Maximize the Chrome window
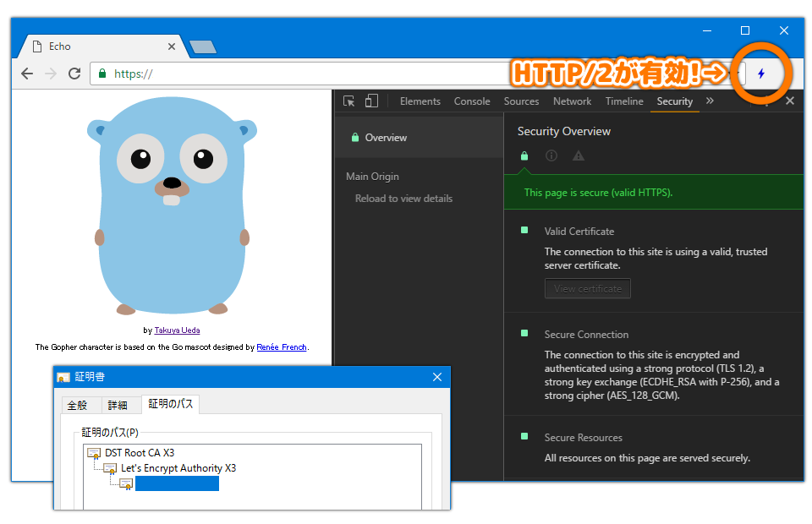812x524 pixels. [x=744, y=30]
